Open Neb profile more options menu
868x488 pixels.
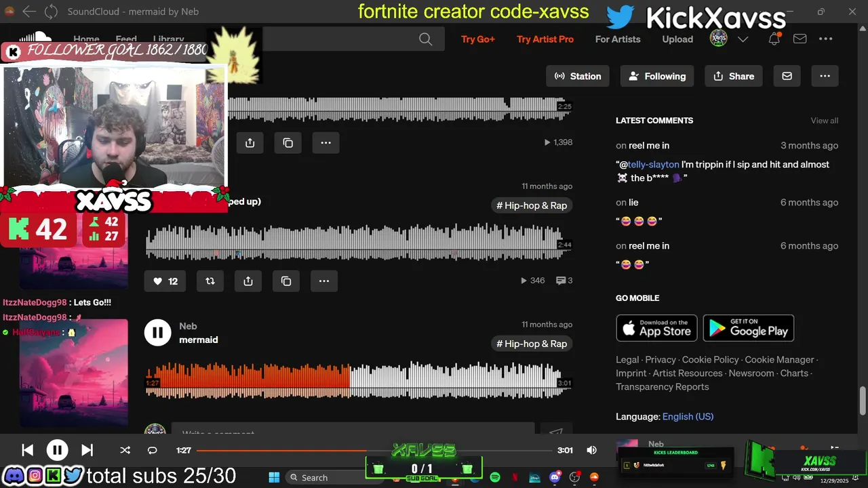(825, 76)
